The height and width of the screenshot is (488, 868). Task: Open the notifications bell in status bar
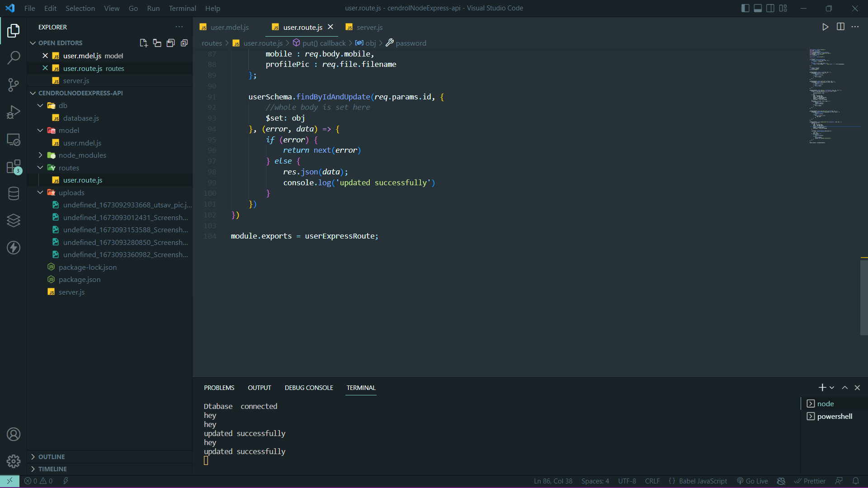tap(856, 481)
